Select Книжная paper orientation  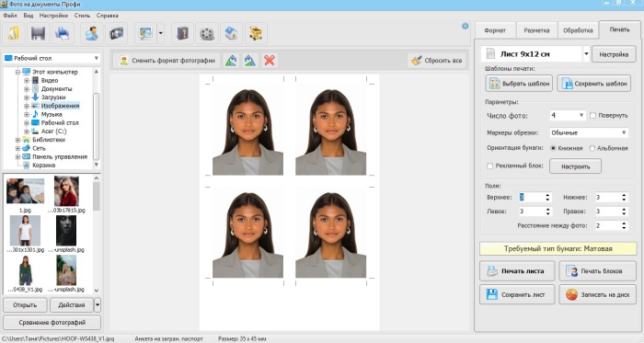point(553,148)
